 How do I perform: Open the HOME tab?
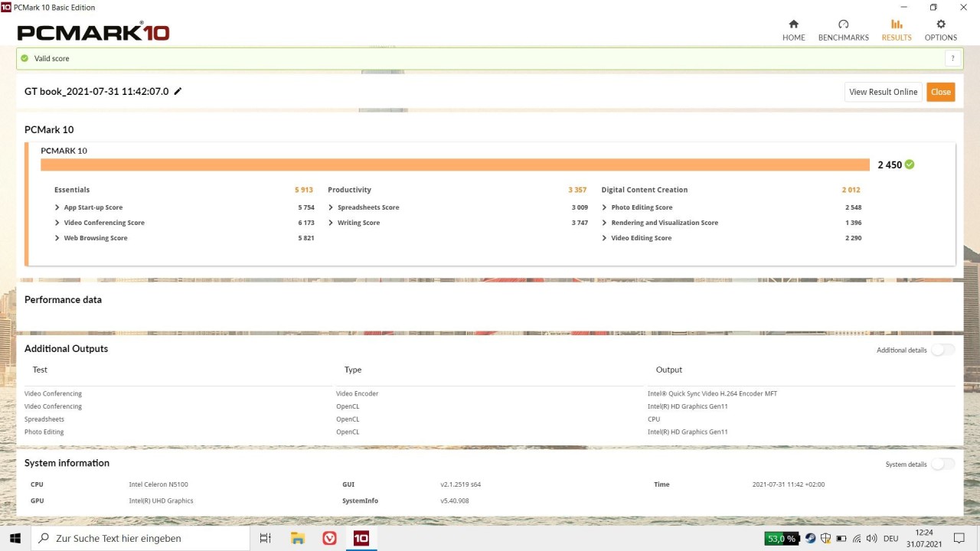pyautogui.click(x=793, y=31)
